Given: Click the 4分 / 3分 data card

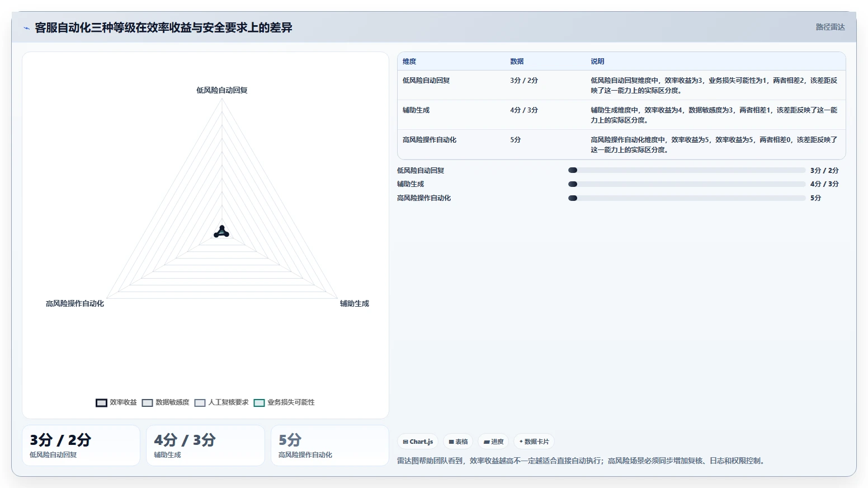Looking at the screenshot, I should coord(205,445).
